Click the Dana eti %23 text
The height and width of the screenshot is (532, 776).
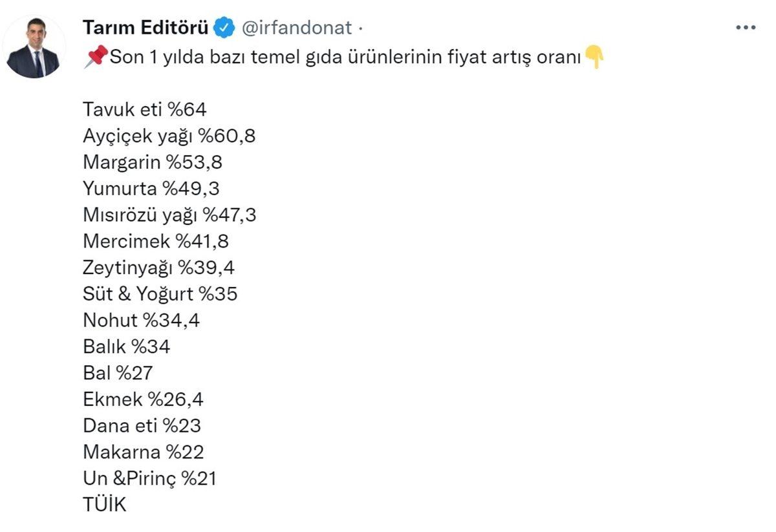[142, 425]
